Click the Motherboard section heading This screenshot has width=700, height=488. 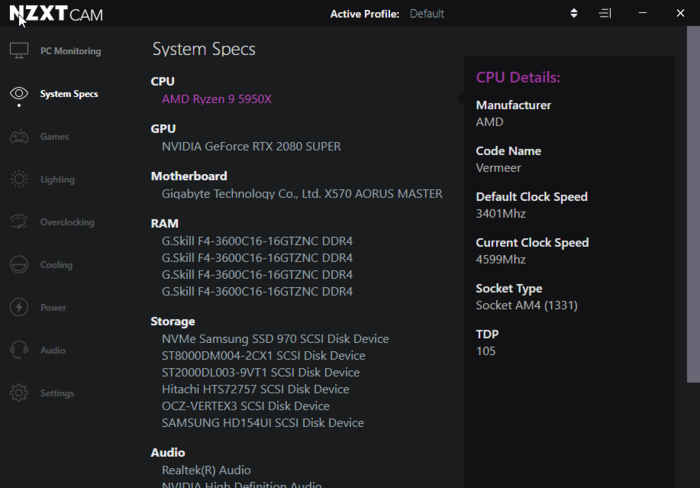point(189,176)
